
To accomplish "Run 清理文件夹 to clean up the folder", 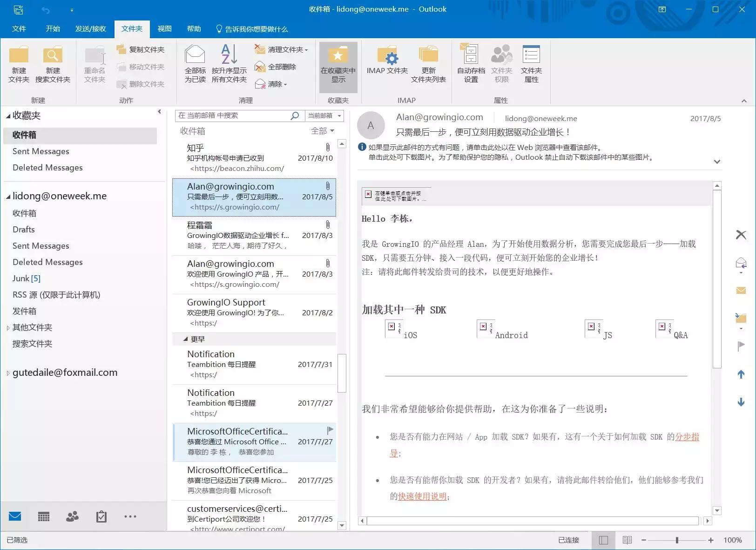I will 278,49.
